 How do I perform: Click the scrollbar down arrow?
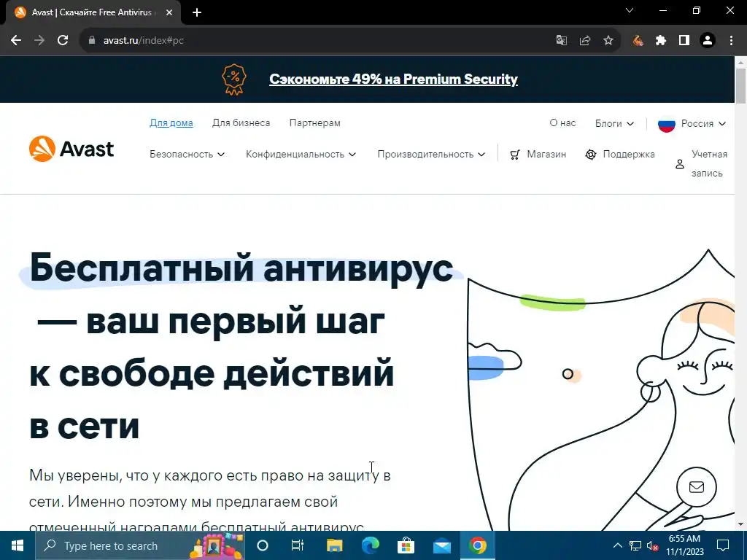click(x=741, y=525)
